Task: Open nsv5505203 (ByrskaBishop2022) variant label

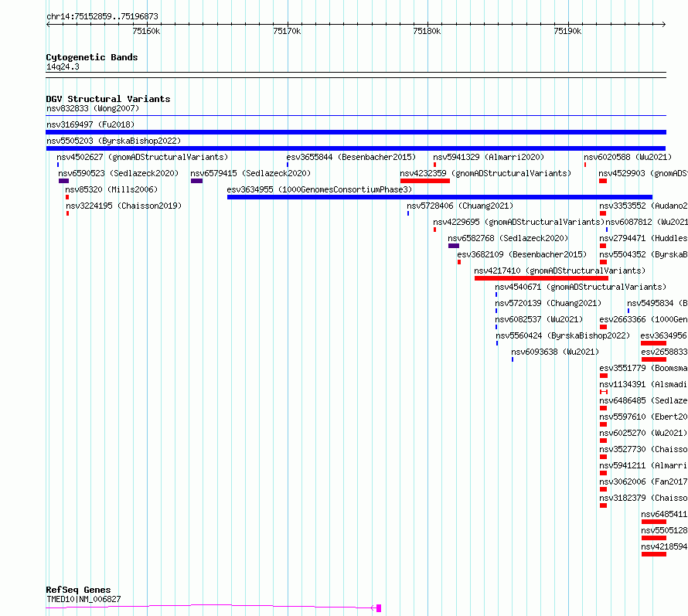Action: click(114, 141)
